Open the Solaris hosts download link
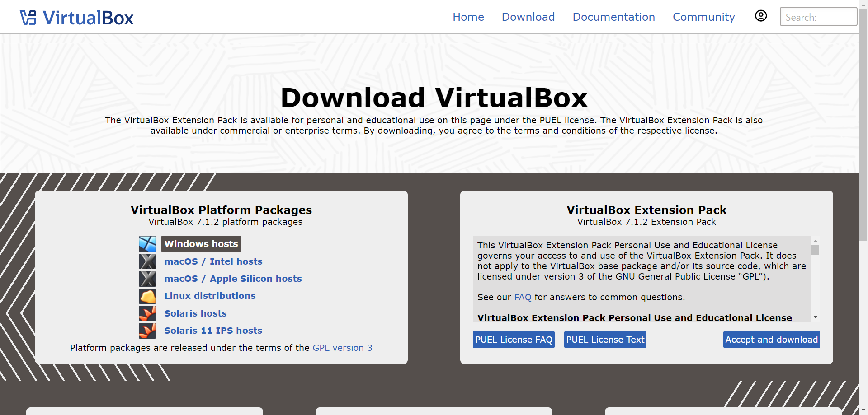The width and height of the screenshot is (868, 415). click(x=195, y=313)
